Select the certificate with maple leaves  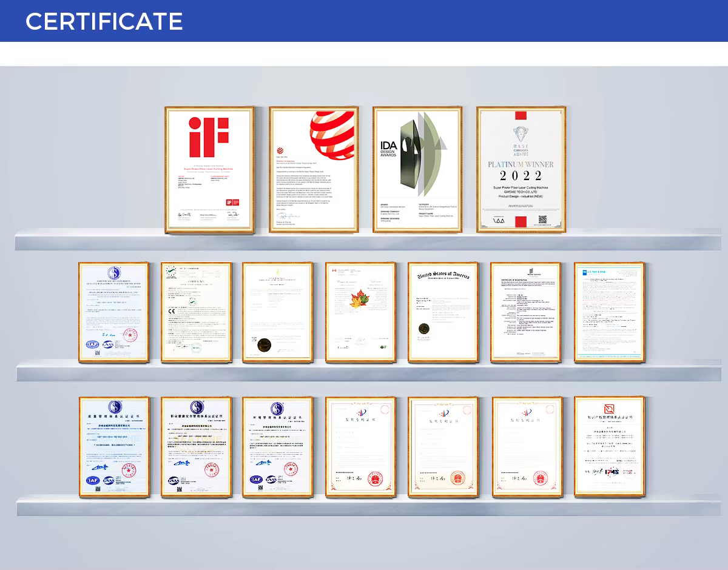click(360, 312)
